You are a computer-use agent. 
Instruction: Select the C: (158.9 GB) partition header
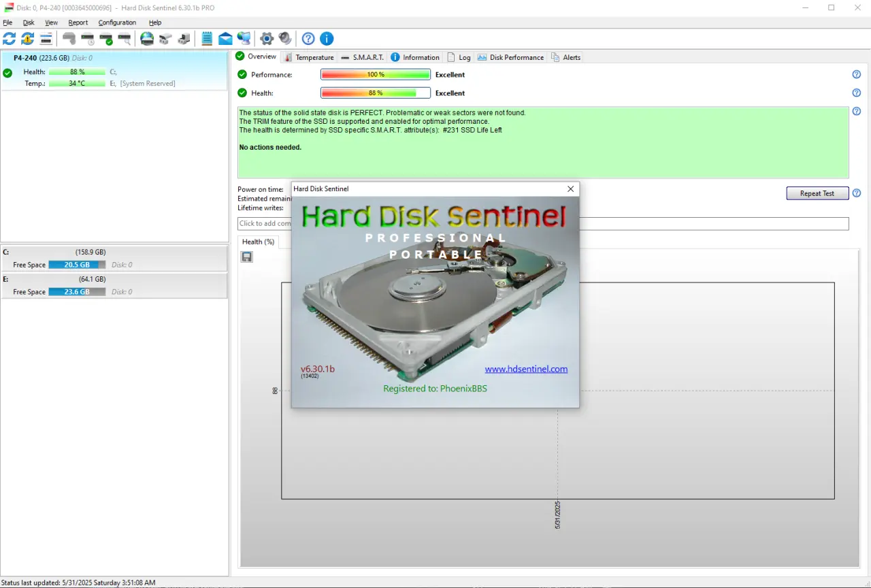114,252
